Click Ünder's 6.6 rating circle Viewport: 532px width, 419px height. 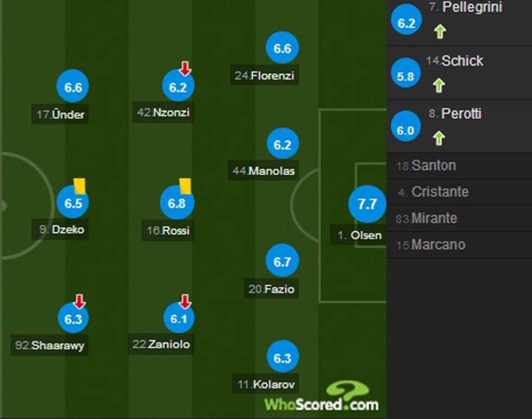(73, 87)
